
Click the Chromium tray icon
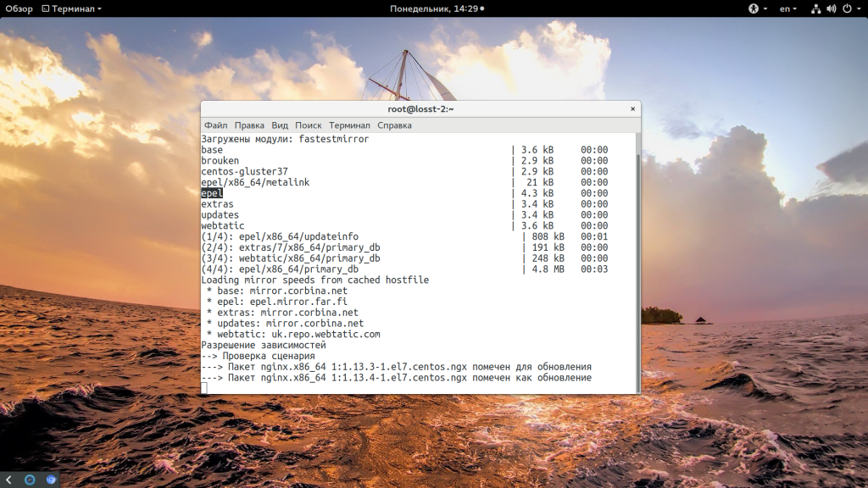pyautogui.click(x=51, y=480)
